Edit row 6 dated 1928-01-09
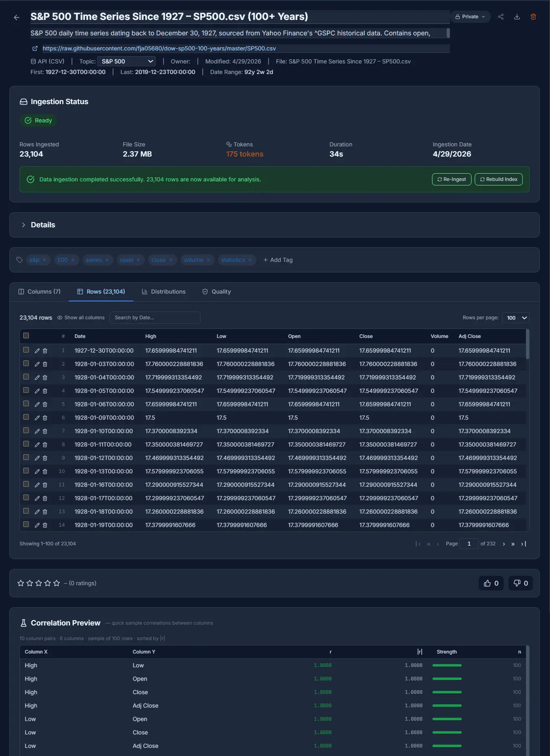This screenshot has width=550, height=756. (x=37, y=418)
